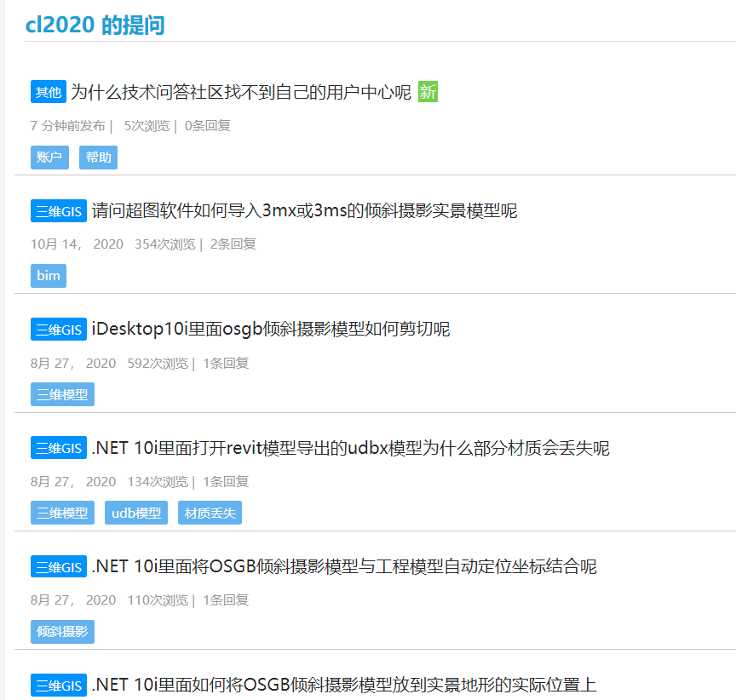Screen dimensions: 736x700
Task: Select the 帮助 tag
Action: (98, 158)
